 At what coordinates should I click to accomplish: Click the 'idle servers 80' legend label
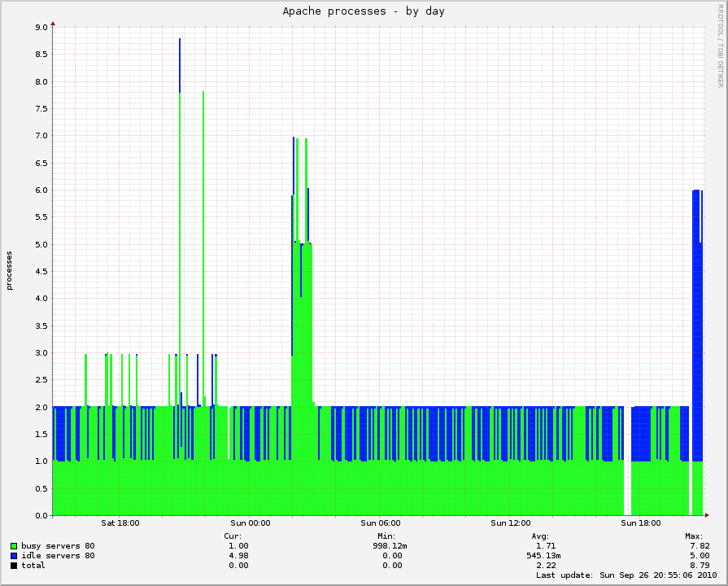coord(58,556)
